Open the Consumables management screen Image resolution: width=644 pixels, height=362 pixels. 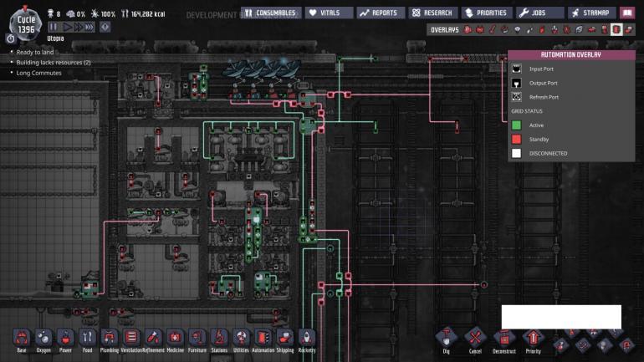pyautogui.click(x=270, y=13)
